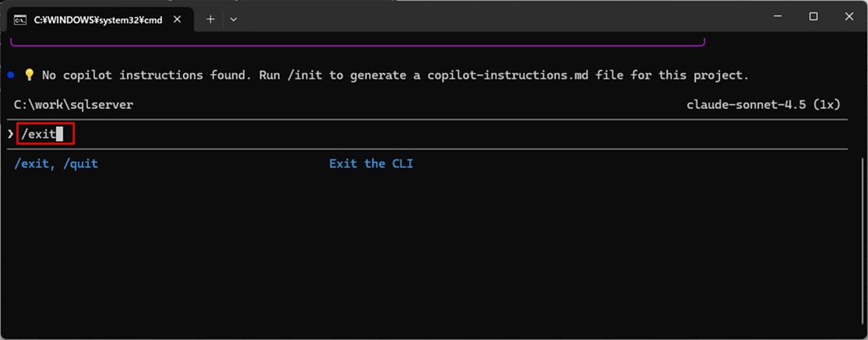Click the purple input box border
Screen dimensions: 868x340
358,45
